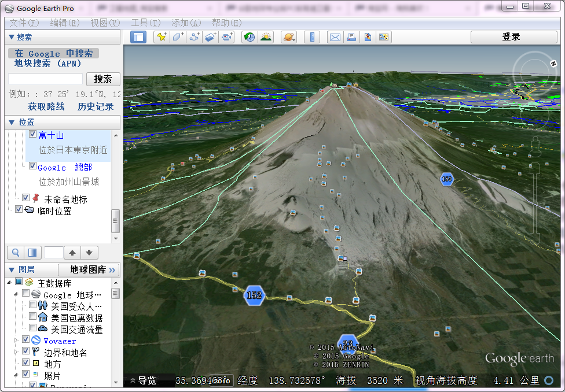
Task: Click the 登录 sign-in button
Action: click(514, 37)
